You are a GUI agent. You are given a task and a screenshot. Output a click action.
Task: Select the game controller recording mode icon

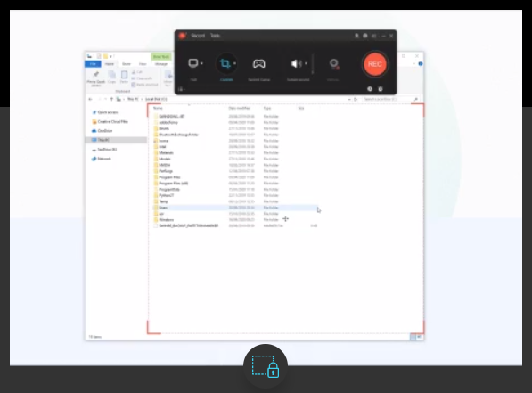point(259,63)
